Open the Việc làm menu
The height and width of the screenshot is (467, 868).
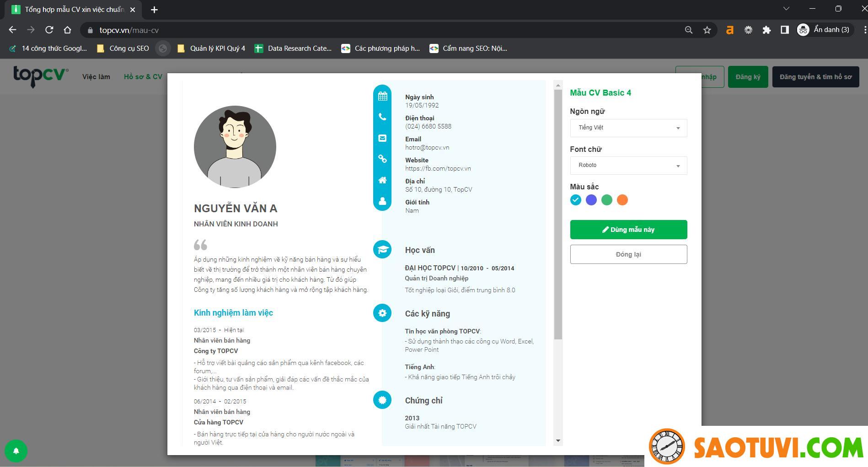(96, 77)
